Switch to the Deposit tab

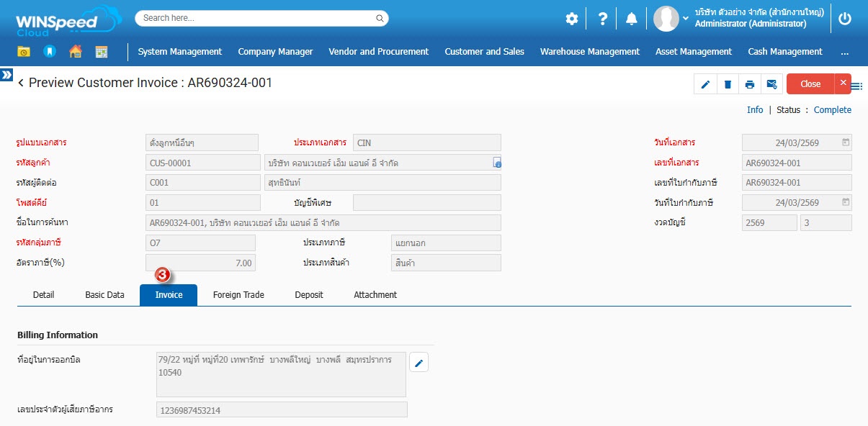click(x=309, y=295)
